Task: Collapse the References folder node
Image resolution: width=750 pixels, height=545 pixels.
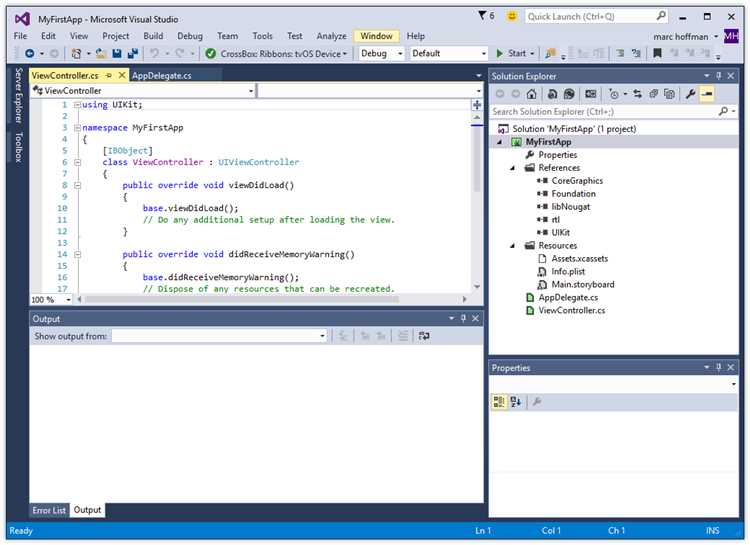Action: click(513, 168)
